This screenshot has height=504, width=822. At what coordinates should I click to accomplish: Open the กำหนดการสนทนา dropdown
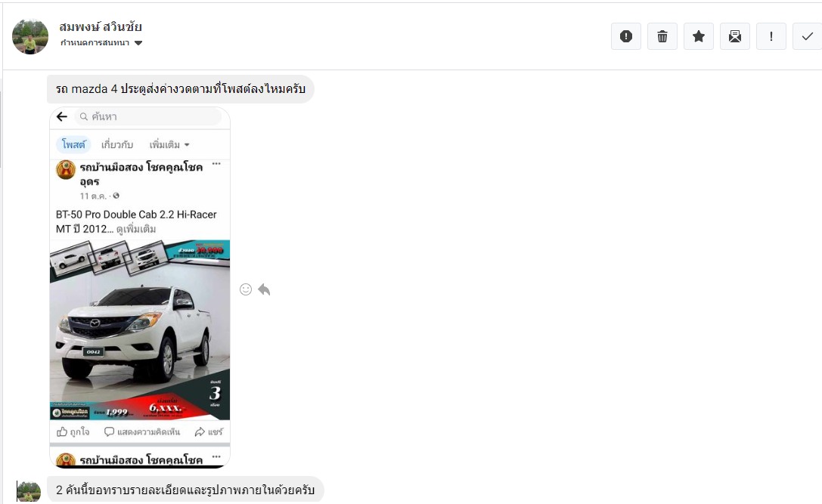coord(101,43)
